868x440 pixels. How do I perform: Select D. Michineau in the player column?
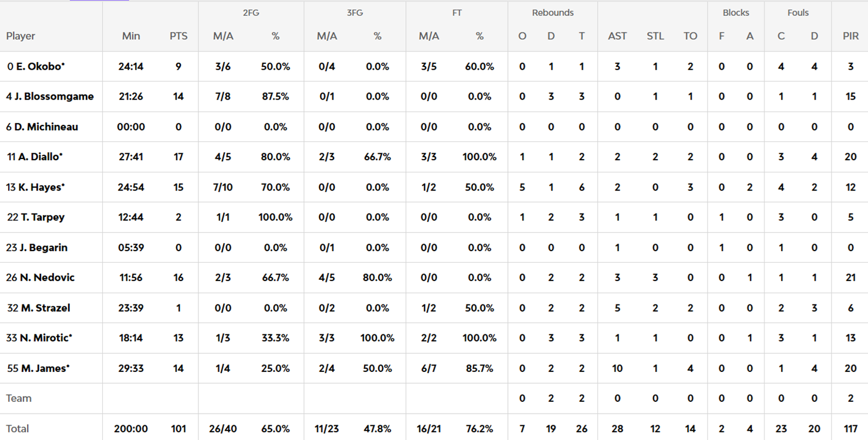(x=46, y=127)
